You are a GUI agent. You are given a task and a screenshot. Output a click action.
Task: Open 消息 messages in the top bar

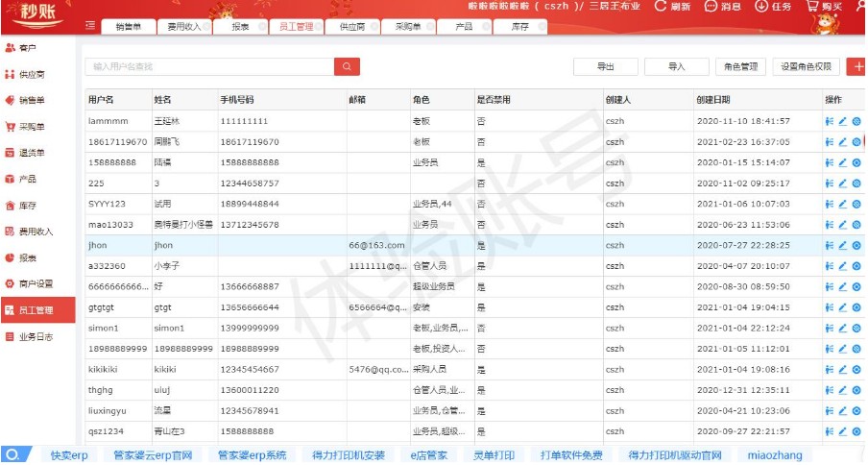[725, 7]
